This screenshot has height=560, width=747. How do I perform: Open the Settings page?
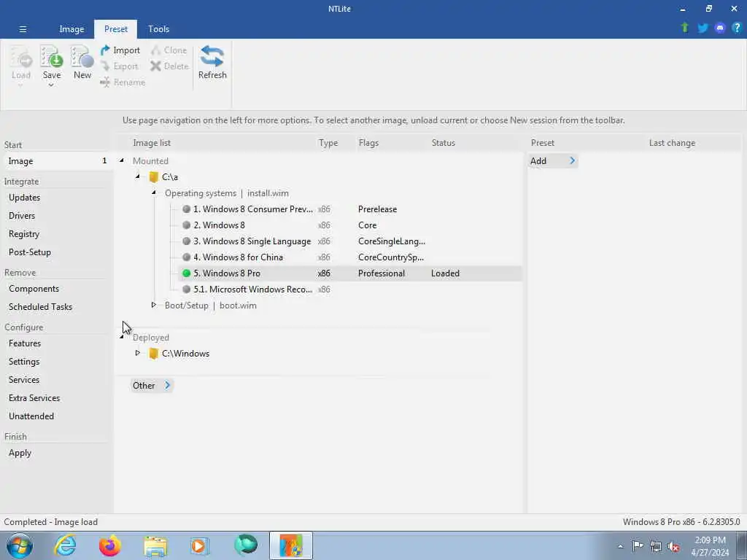[x=24, y=362]
